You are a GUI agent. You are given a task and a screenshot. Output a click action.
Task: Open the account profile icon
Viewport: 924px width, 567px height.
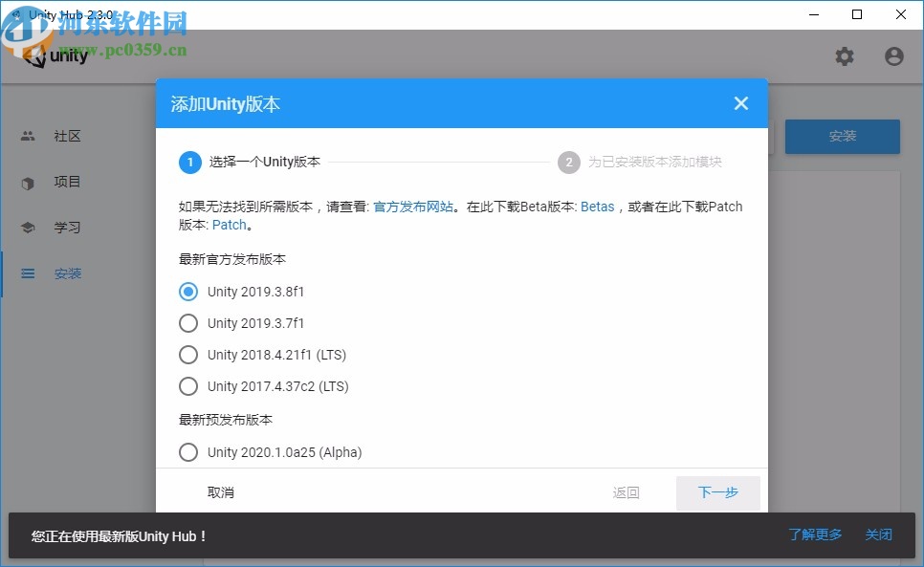point(894,56)
